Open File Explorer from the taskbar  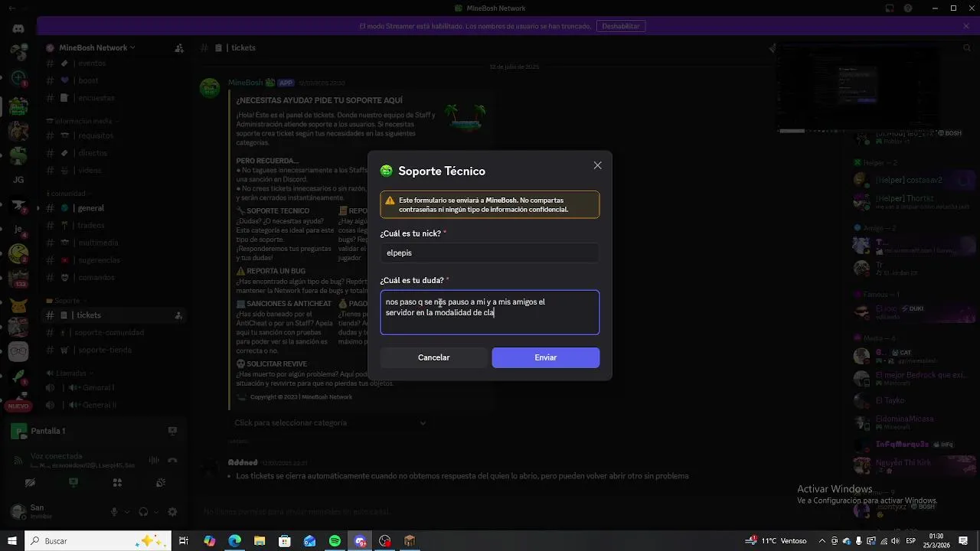click(260, 541)
